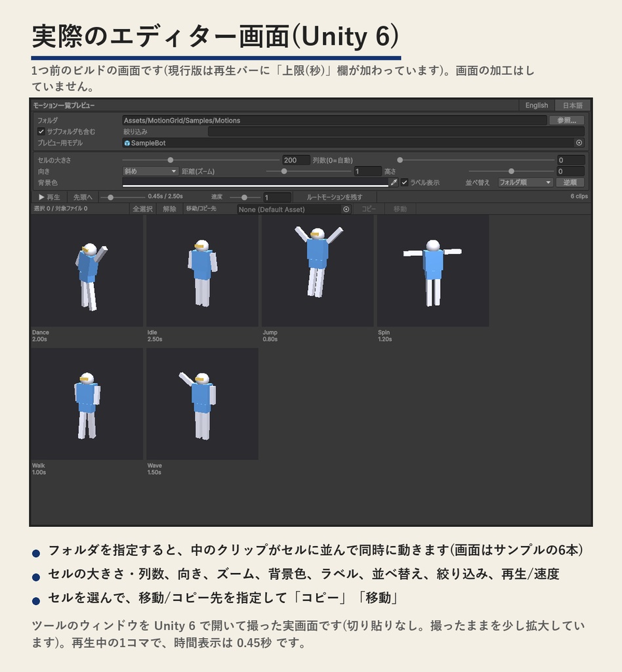Click the 高さ value field
Image resolution: width=622 pixels, height=672 pixels.
pos(571,171)
